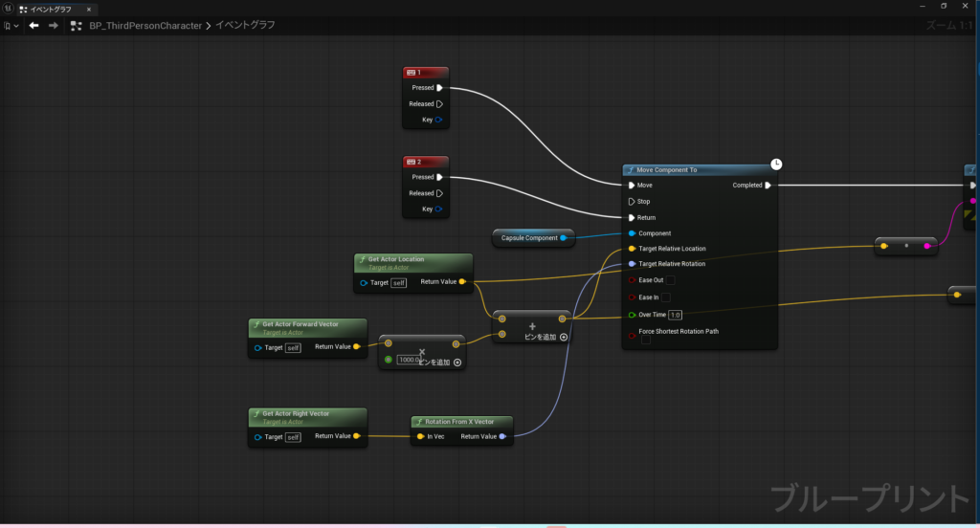Click the Completed output exec pin
Viewport: 980px width, 528px height.
tap(768, 186)
